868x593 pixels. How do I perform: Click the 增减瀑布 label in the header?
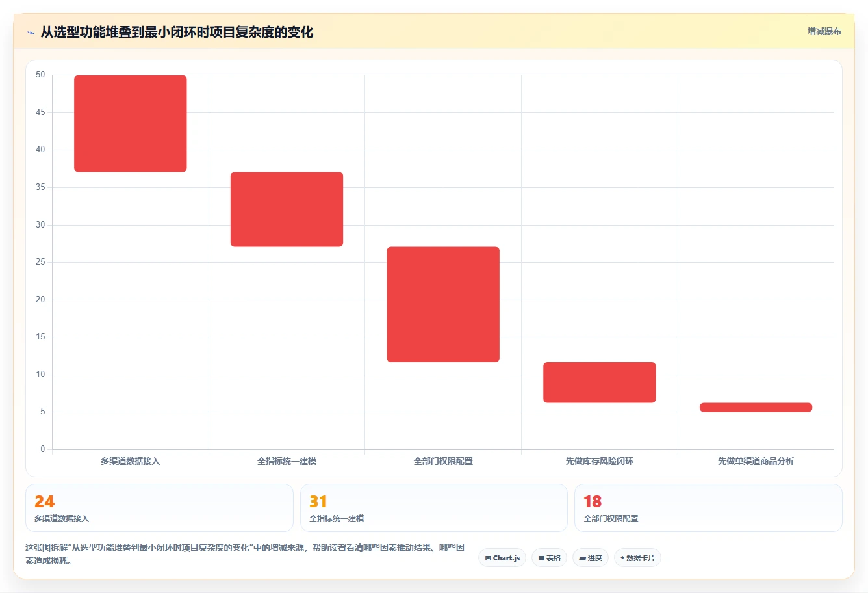tap(824, 31)
